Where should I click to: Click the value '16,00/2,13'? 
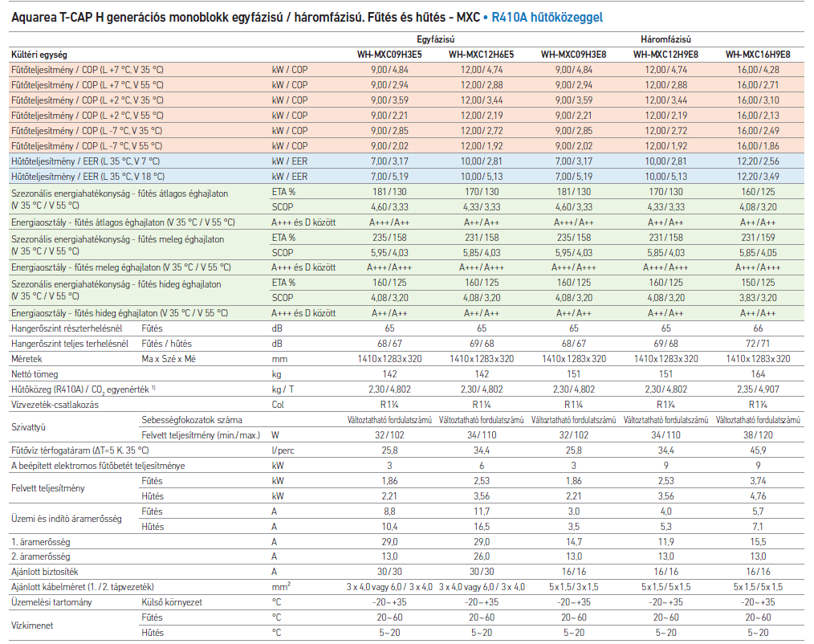point(758,116)
